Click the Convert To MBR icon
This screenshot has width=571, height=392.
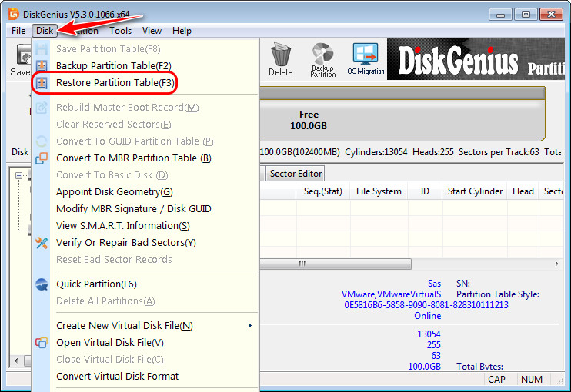(x=42, y=158)
